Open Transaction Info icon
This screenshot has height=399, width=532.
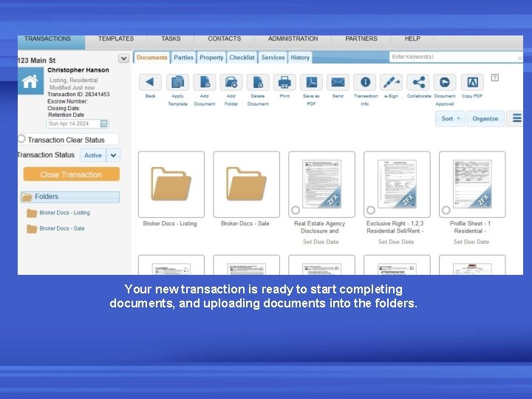[365, 82]
